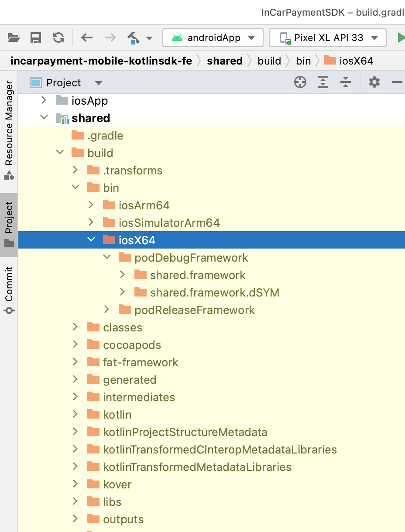
Task: Click the Save All icon
Action: click(x=36, y=38)
